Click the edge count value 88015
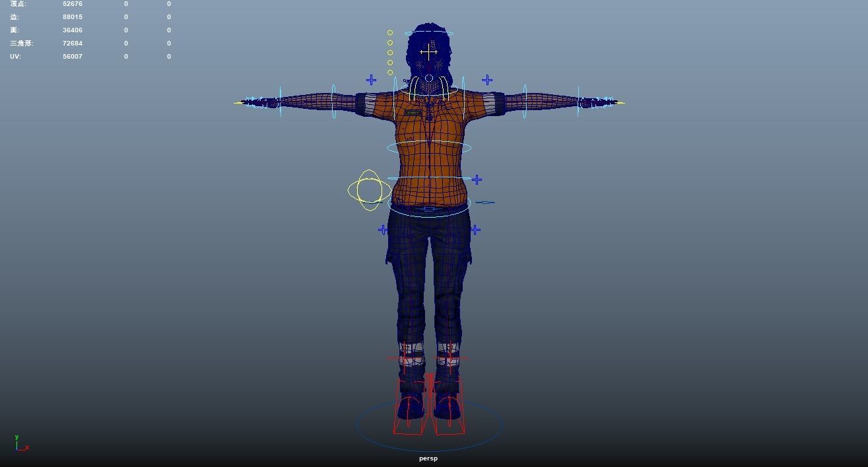 pyautogui.click(x=73, y=17)
